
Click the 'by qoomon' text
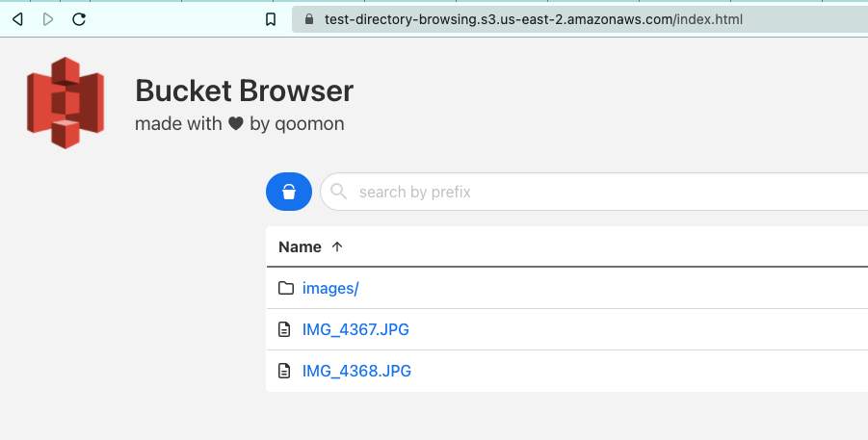297,124
